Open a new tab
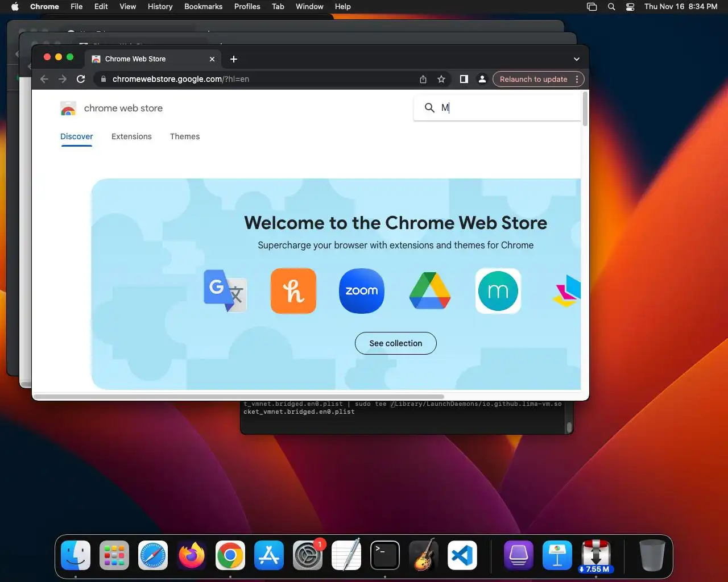The image size is (728, 582). tap(234, 59)
